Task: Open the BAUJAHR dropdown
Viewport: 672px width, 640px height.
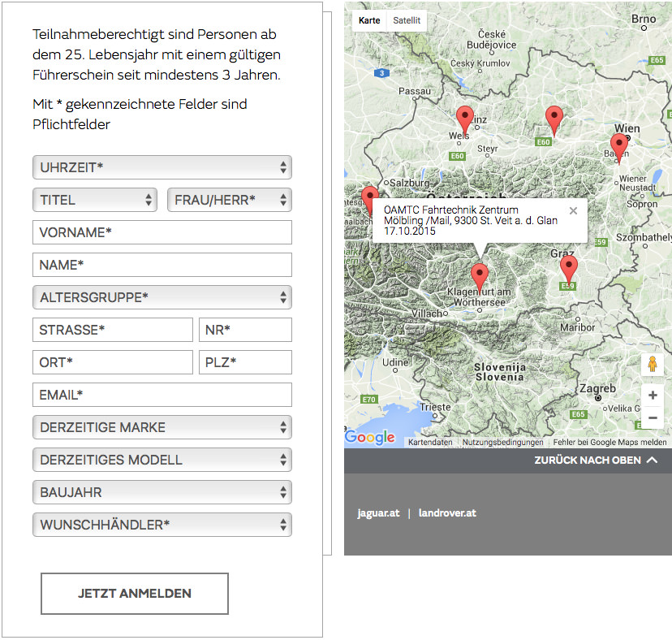Action: tap(162, 492)
